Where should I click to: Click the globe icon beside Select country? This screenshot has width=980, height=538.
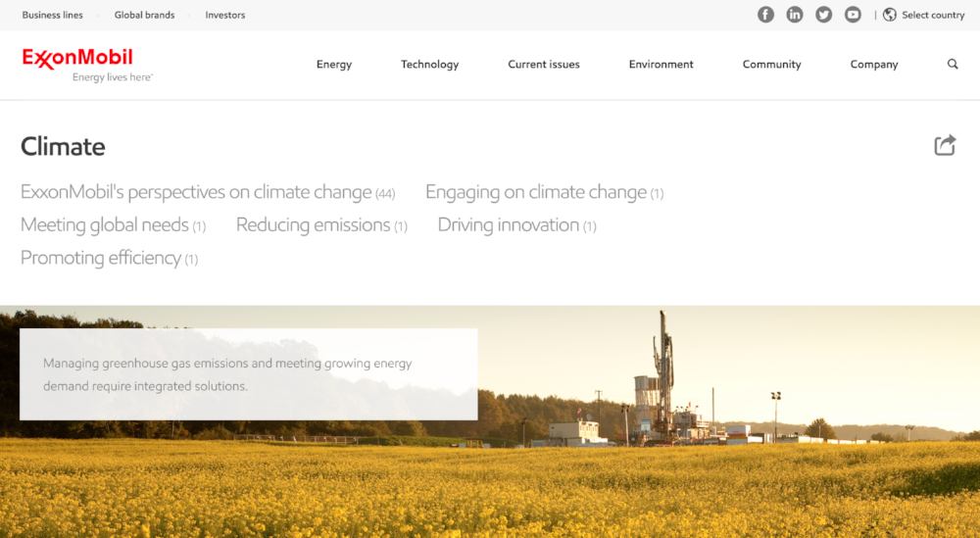pyautogui.click(x=890, y=15)
